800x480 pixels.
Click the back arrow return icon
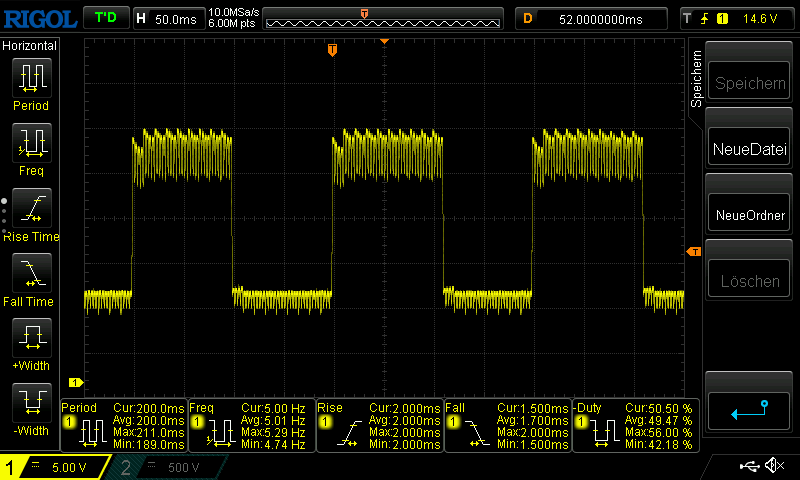coord(749,410)
